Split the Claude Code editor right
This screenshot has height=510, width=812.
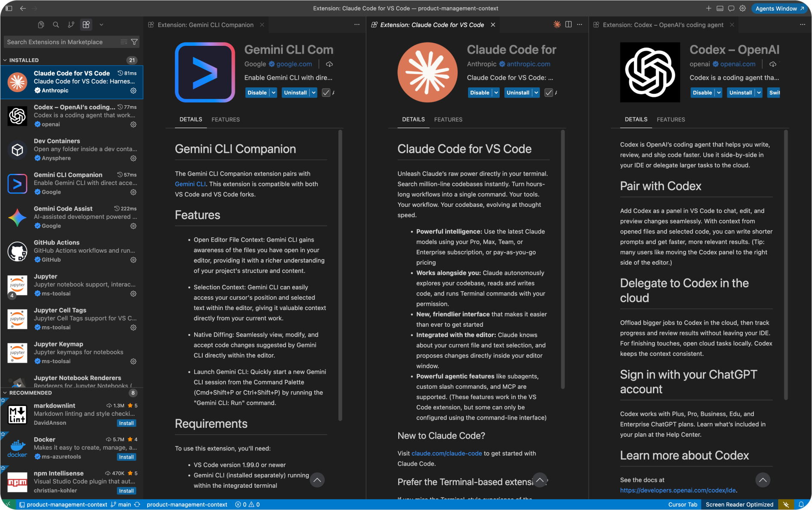point(569,25)
